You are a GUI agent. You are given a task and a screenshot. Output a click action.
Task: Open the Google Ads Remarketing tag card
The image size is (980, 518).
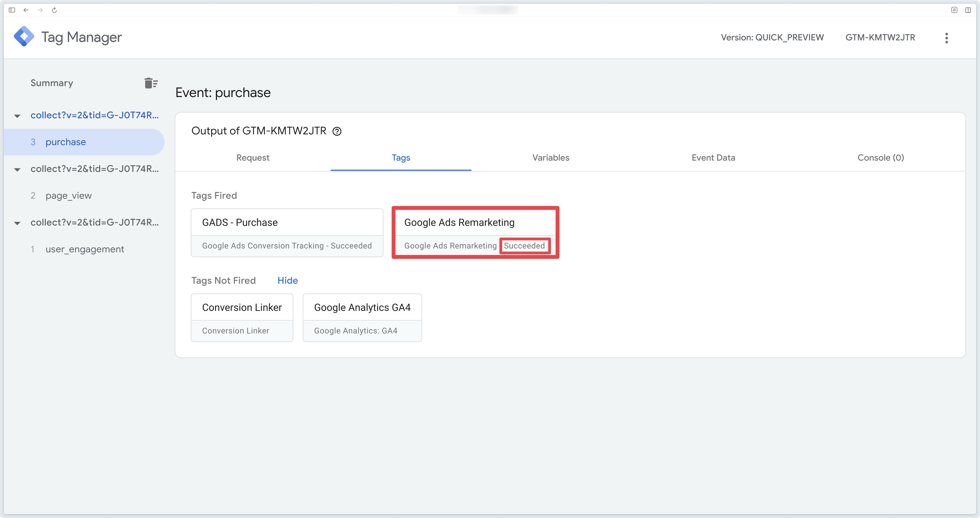pos(475,233)
